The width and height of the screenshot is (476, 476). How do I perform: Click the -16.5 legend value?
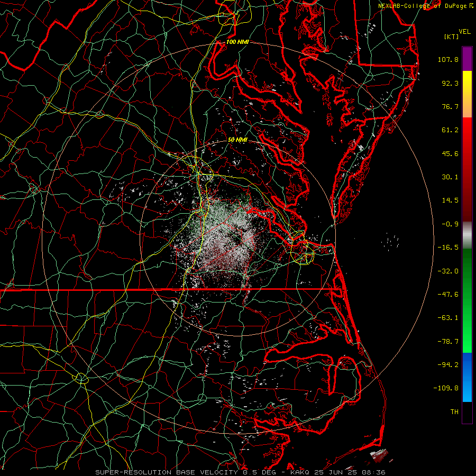coord(448,248)
